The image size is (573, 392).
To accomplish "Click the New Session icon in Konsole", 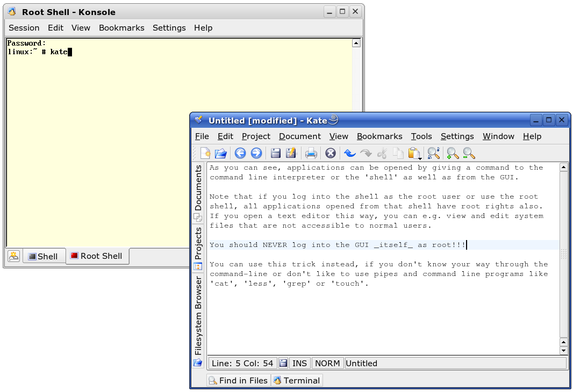I will [14, 256].
